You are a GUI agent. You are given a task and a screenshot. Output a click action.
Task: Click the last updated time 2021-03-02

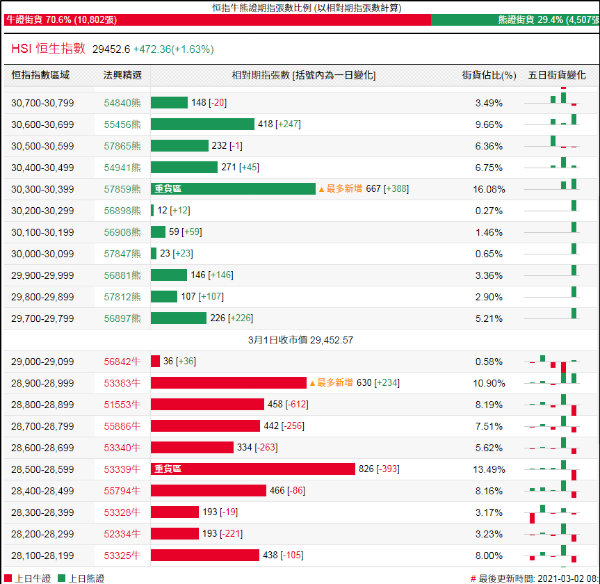pos(535,578)
